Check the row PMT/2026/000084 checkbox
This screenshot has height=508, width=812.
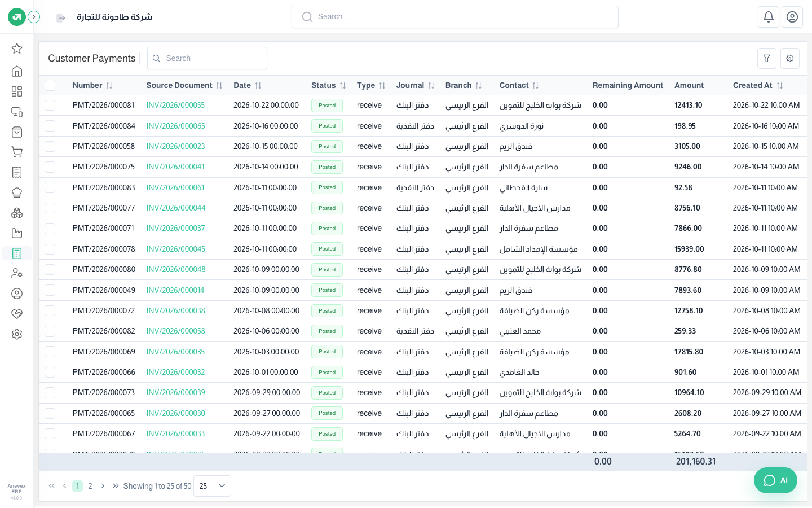pyautogui.click(x=50, y=126)
